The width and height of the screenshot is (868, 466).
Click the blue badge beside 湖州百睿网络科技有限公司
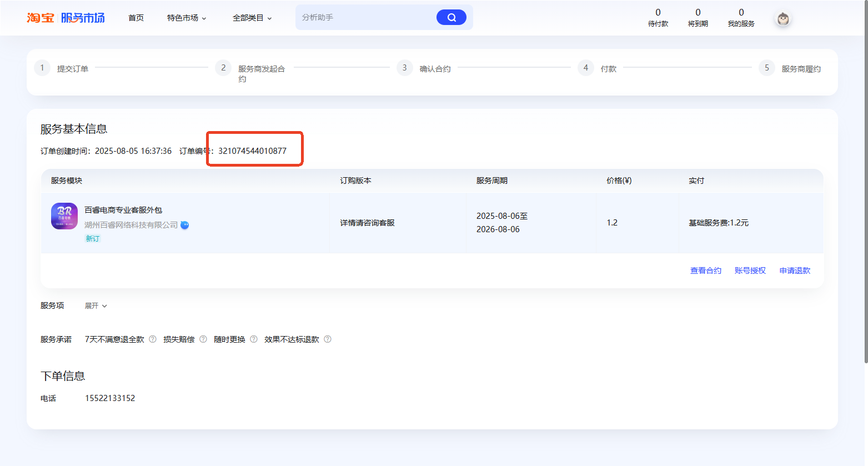point(184,225)
